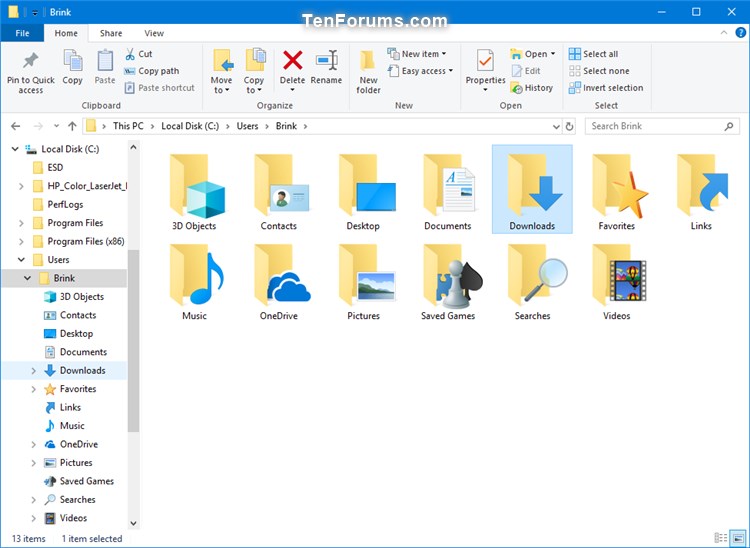Go Up one folder level arrow
Viewport: 750px width, 548px height.
click(x=72, y=126)
